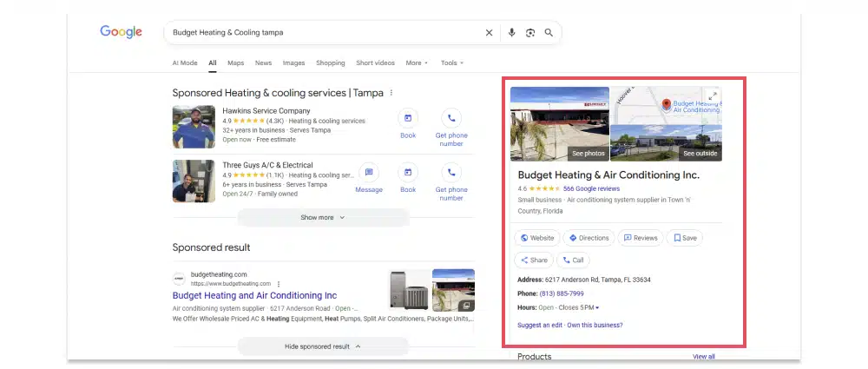Screen dimensions: 868x369
Task: Click the Directions button
Action: pyautogui.click(x=589, y=238)
